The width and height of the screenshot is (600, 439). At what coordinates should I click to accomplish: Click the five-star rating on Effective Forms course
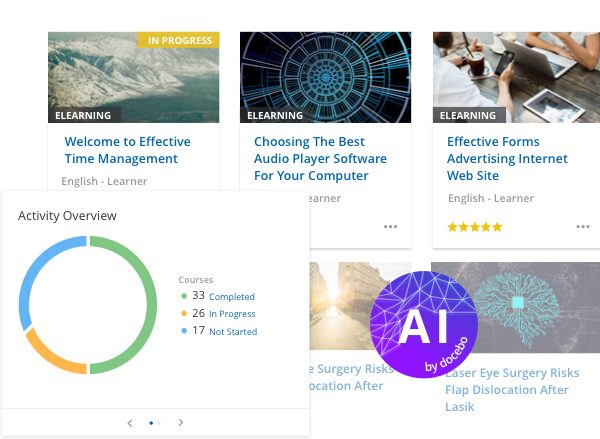(474, 227)
